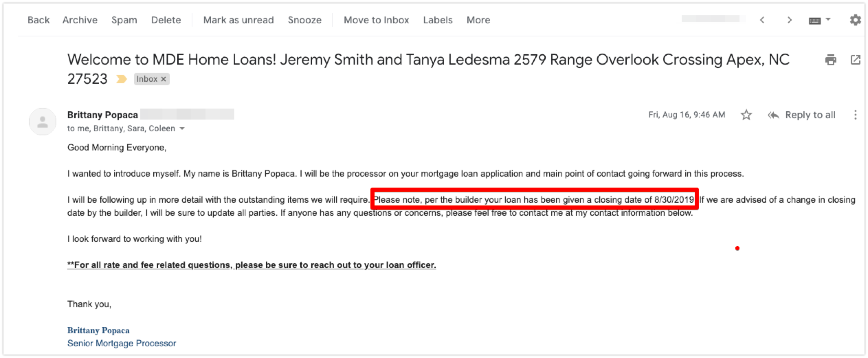Viewport: 868px width, 358px height.
Task: Click the Fri, Aug 16, 9:46 AM timestamp
Action: pyautogui.click(x=687, y=115)
